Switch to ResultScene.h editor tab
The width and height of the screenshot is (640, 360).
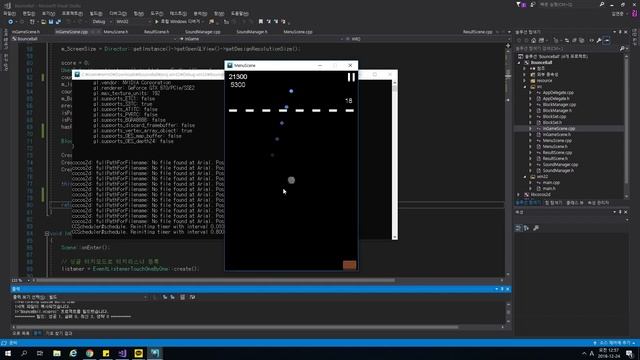pyautogui.click(x=156, y=31)
